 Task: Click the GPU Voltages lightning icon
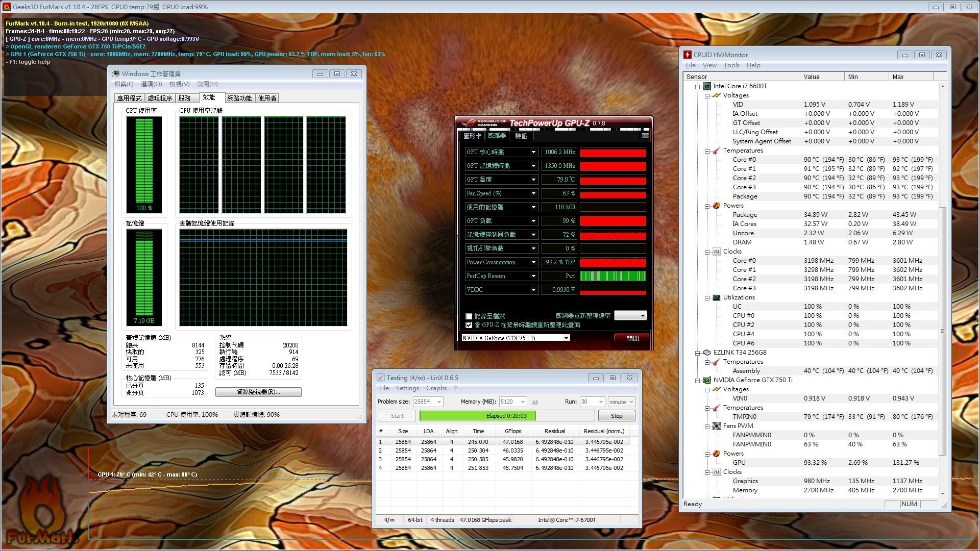(717, 389)
